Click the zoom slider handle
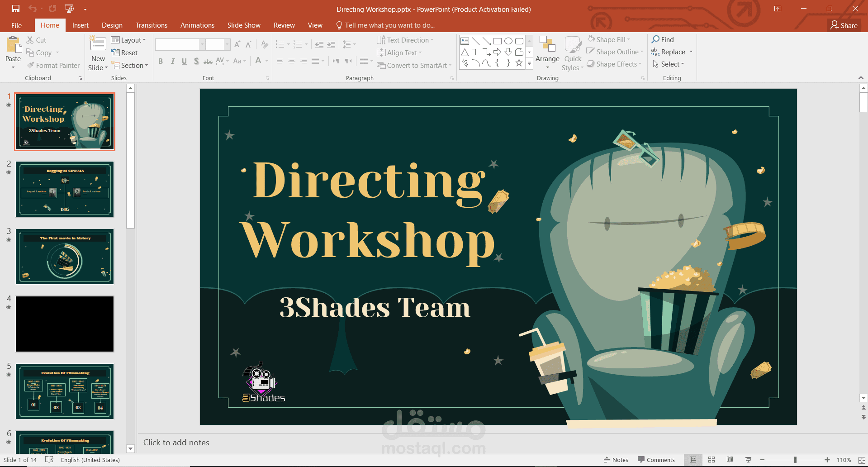868x467 pixels. point(795,460)
